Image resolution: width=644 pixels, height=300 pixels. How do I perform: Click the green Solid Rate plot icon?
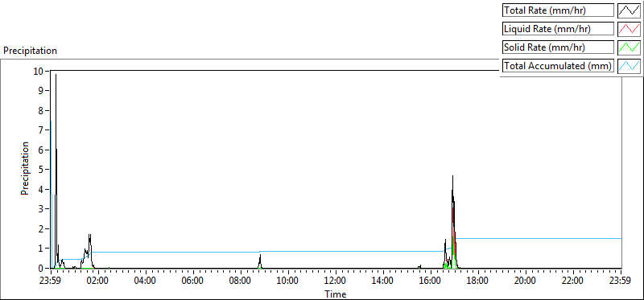[630, 47]
